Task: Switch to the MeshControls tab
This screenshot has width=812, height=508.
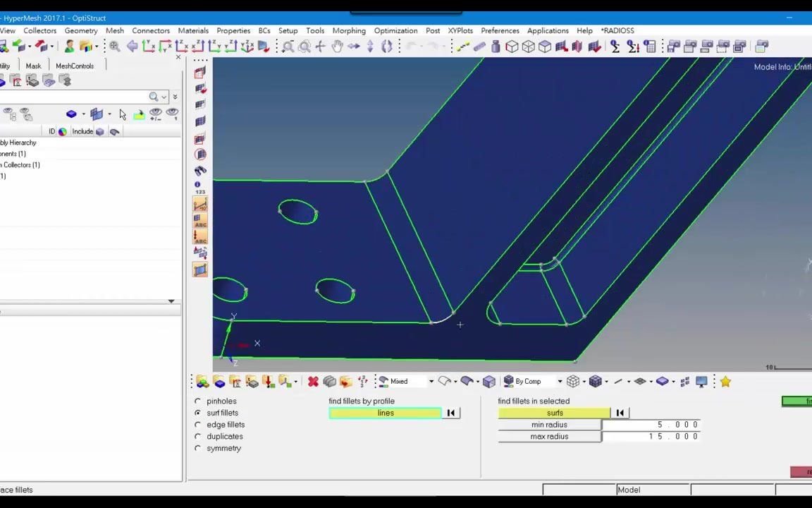Action: point(74,66)
